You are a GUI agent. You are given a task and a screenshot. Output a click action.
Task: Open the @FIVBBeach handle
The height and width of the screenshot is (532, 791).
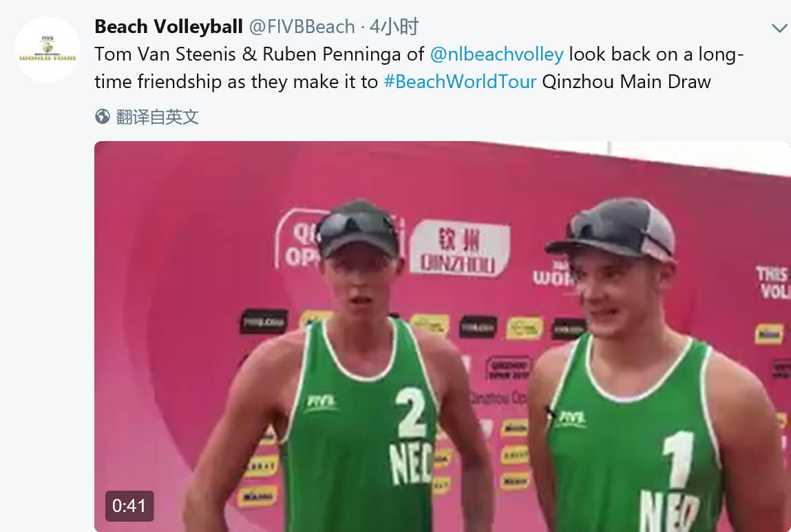click(x=302, y=27)
